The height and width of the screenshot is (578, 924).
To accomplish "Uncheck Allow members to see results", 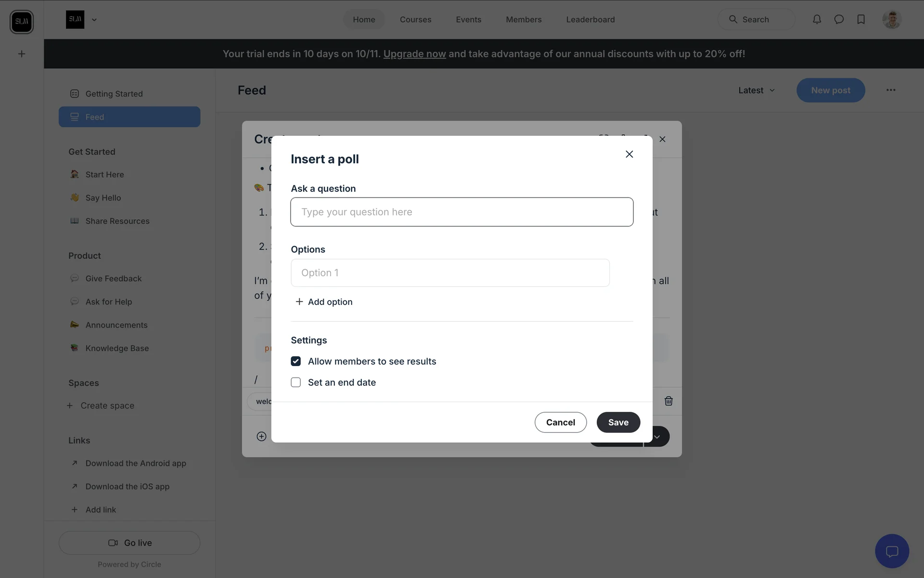I will (296, 361).
